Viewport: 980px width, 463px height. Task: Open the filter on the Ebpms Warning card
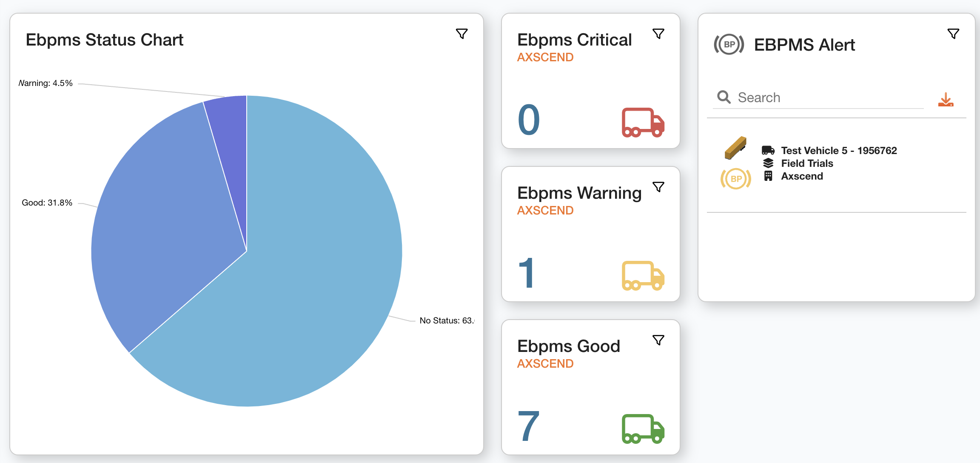pyautogui.click(x=658, y=186)
